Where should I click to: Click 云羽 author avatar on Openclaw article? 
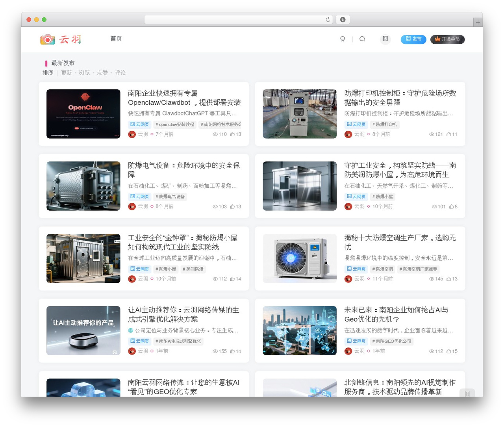132,134
